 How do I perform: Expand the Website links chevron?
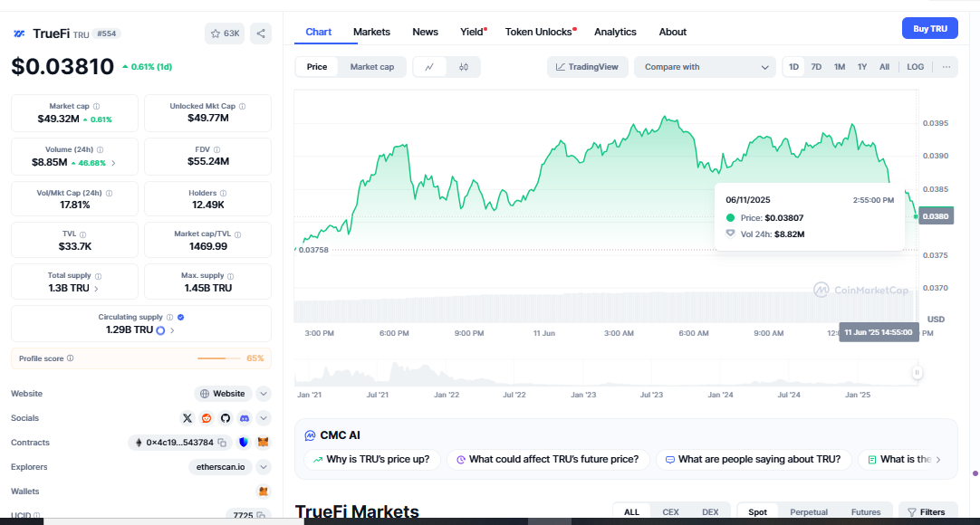pos(264,394)
